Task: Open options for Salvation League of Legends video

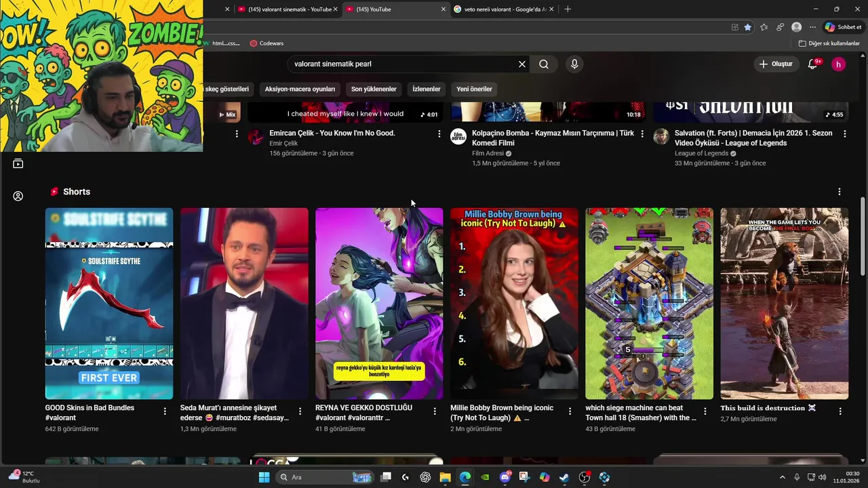Action: (845, 134)
